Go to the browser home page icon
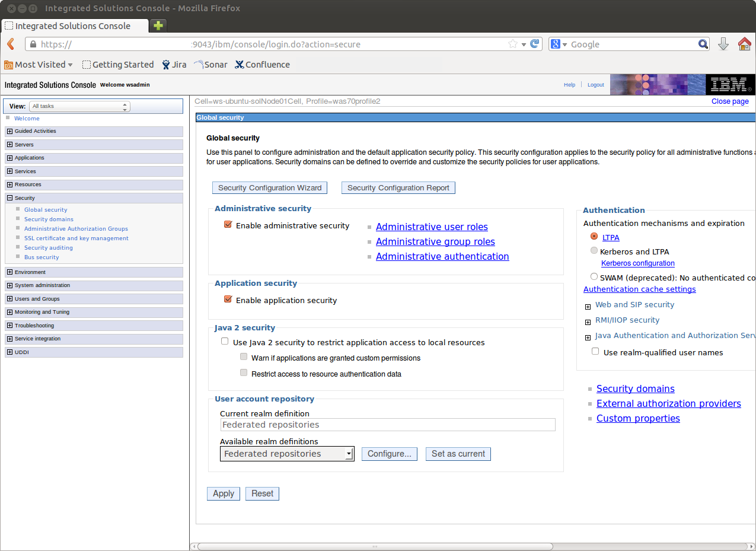 [744, 44]
